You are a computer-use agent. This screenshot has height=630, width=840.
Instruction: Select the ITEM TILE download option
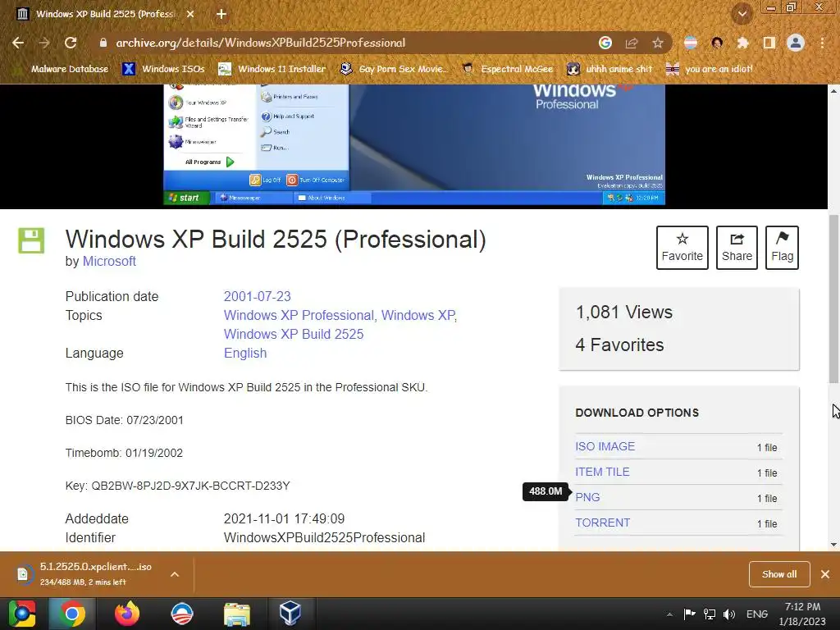(x=602, y=472)
